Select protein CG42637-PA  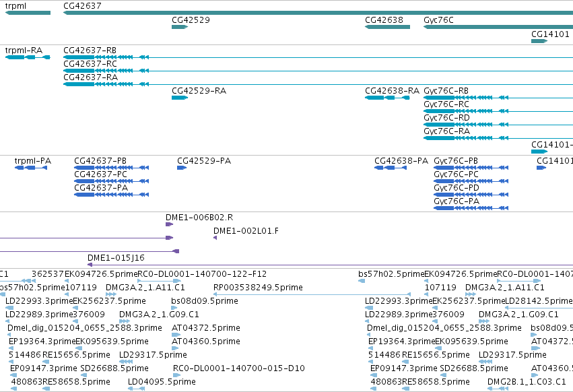101,188
